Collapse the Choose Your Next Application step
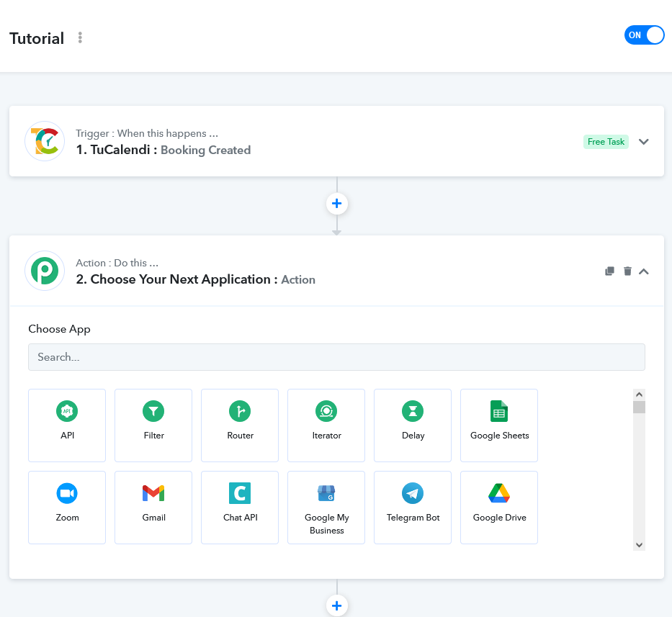This screenshot has height=617, width=672. [644, 271]
